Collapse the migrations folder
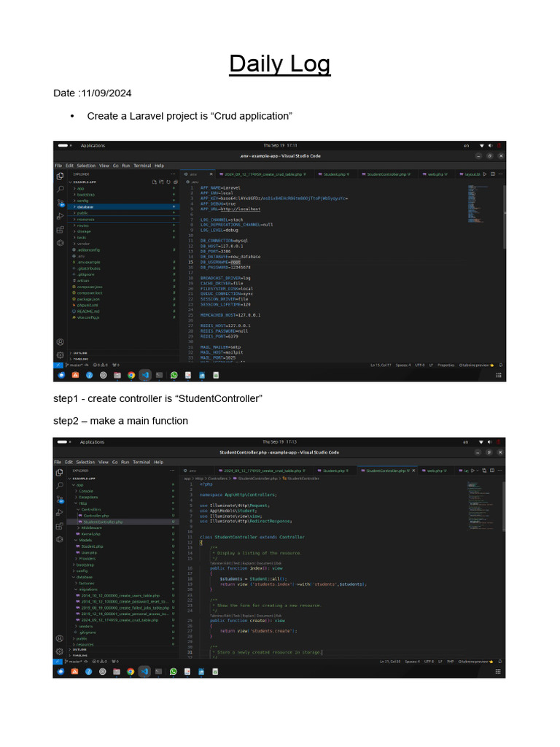The height and width of the screenshot is (747, 560). pos(124,589)
